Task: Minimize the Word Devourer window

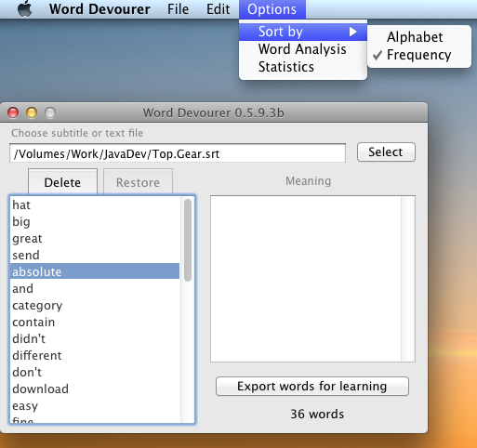Action: 32,112
